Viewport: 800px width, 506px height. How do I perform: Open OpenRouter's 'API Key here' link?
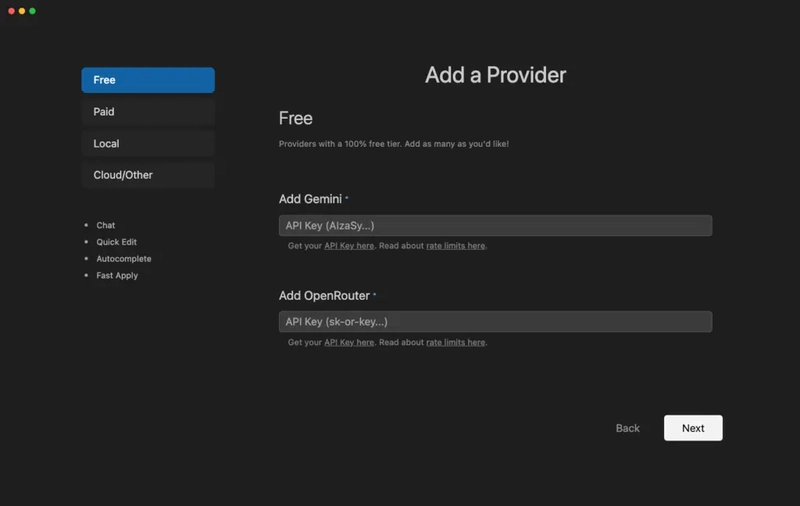[x=349, y=342]
